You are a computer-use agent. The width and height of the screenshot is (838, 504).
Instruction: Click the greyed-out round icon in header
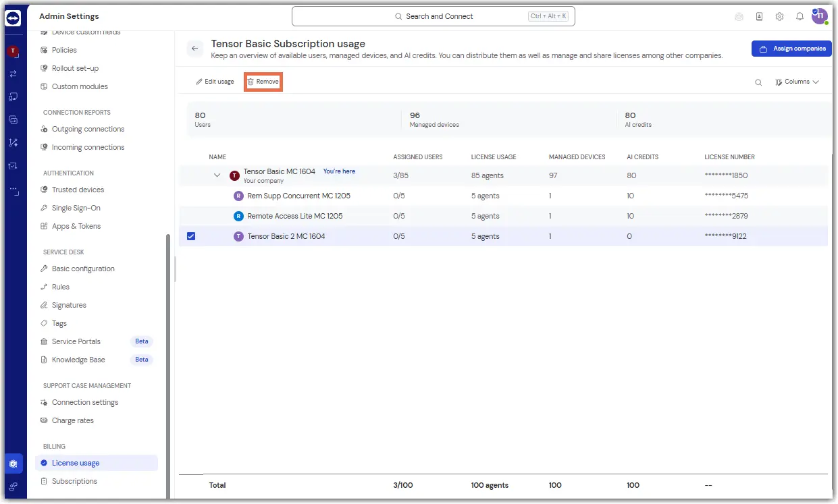739,16
